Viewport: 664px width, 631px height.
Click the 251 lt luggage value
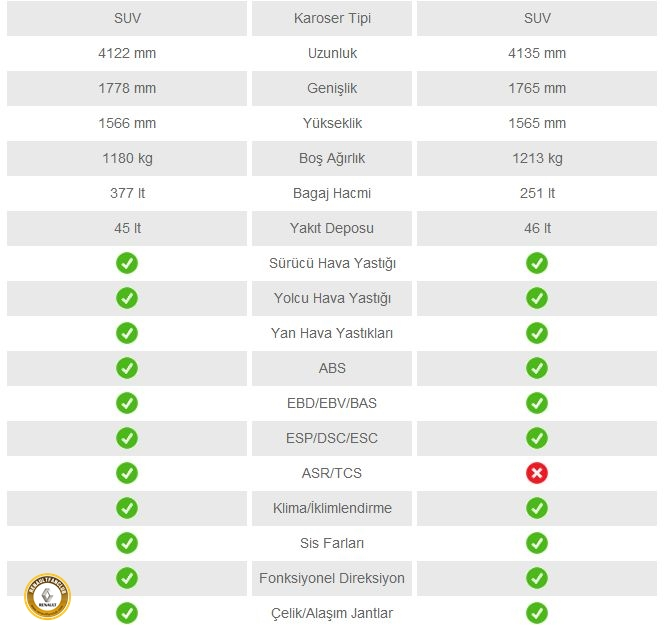[x=537, y=193]
